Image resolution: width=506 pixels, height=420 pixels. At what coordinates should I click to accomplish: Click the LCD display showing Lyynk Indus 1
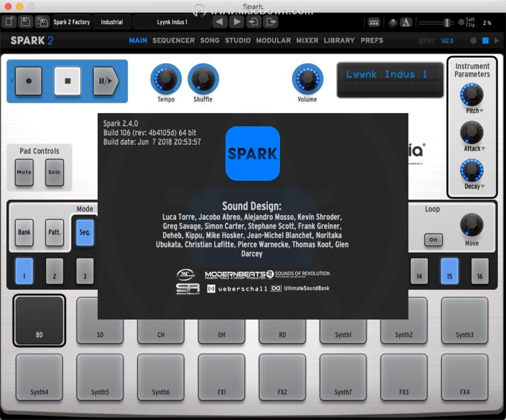pos(390,80)
